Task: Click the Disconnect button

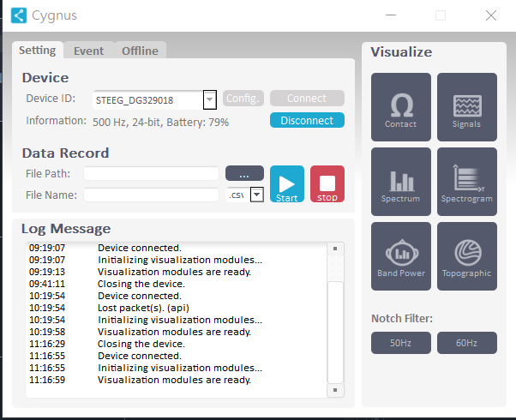Action: coord(307,120)
